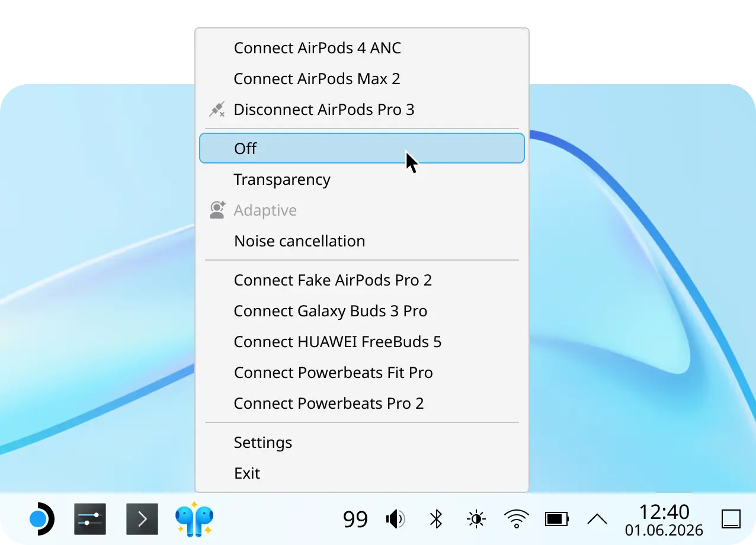Open the system settings sliders icon

(90, 520)
